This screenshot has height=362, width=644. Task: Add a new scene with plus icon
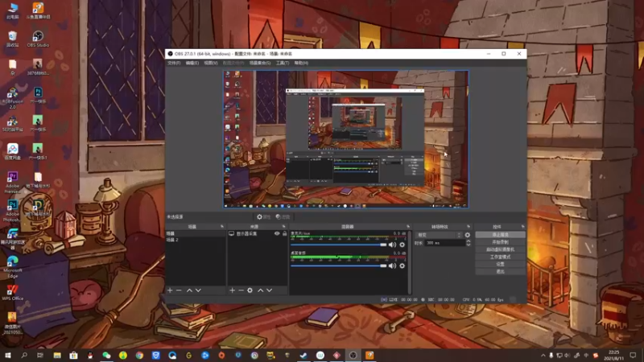pos(170,290)
